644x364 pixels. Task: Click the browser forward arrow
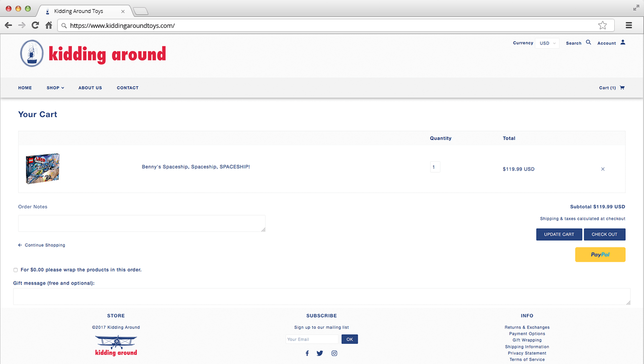point(22,25)
